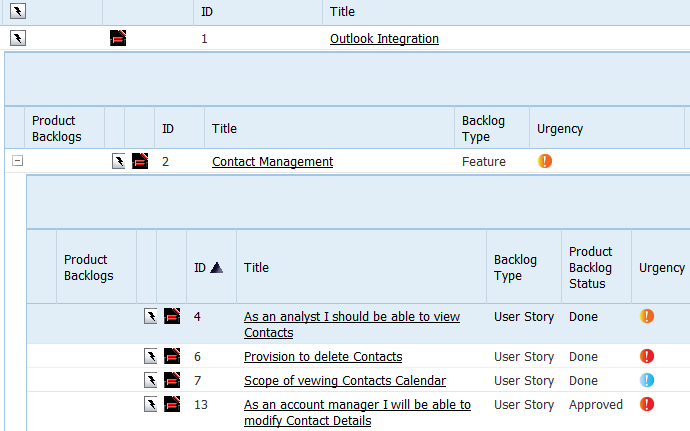The width and height of the screenshot is (690, 431).
Task: Click the blue urgency indicator for ID 7
Action: pyautogui.click(x=647, y=381)
